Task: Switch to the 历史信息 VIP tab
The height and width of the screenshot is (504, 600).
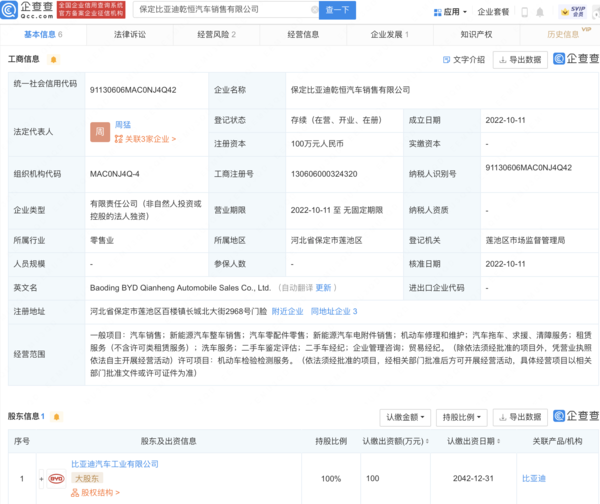Action: (x=563, y=34)
